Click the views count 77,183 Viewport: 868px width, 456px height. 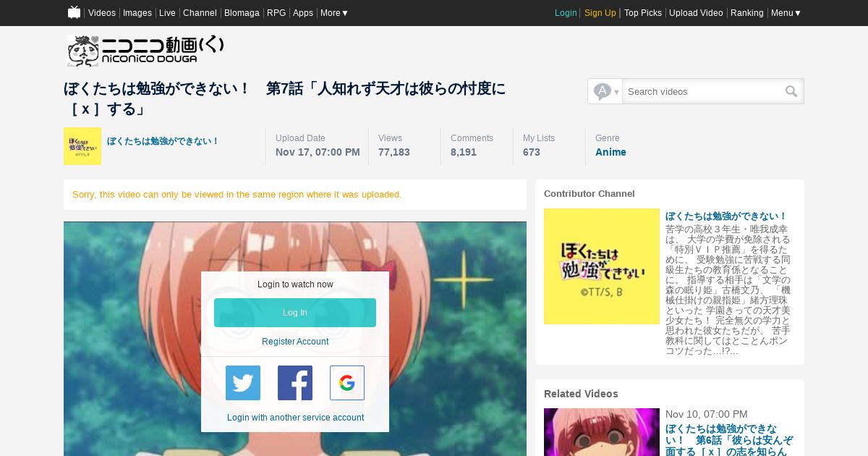pos(394,152)
